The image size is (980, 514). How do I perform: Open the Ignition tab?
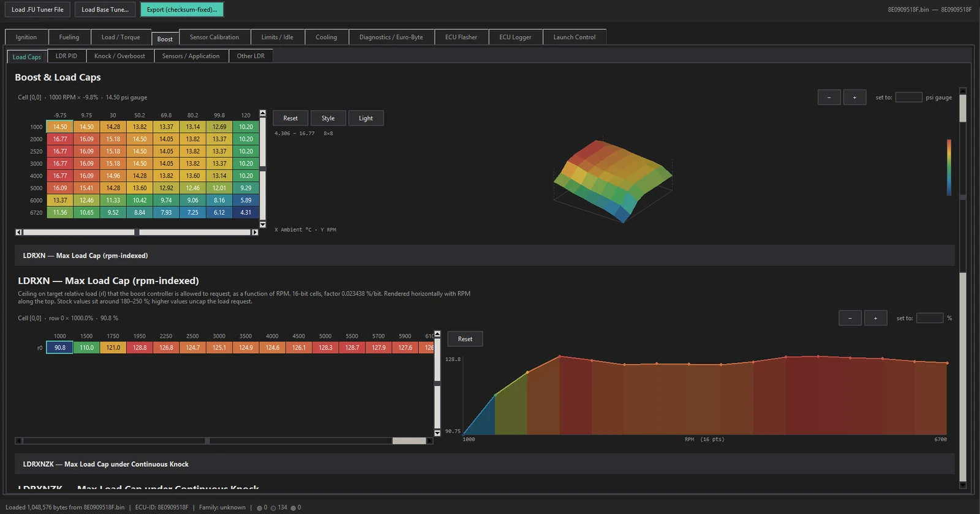[26, 37]
